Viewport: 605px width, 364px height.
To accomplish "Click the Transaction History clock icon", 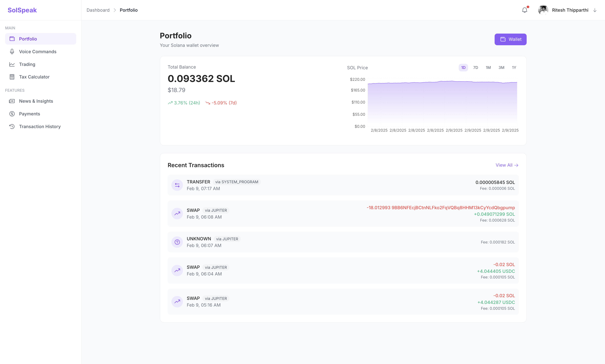I will click(12, 127).
